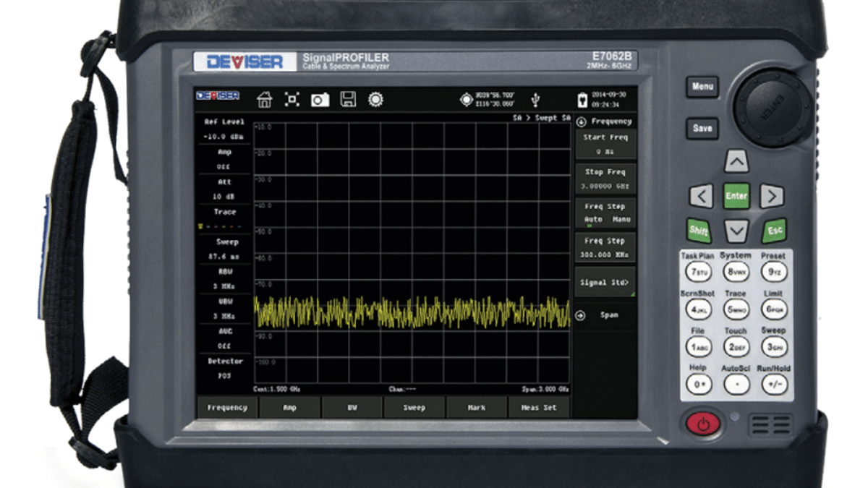Tap the camera screenshot icon

(320, 100)
